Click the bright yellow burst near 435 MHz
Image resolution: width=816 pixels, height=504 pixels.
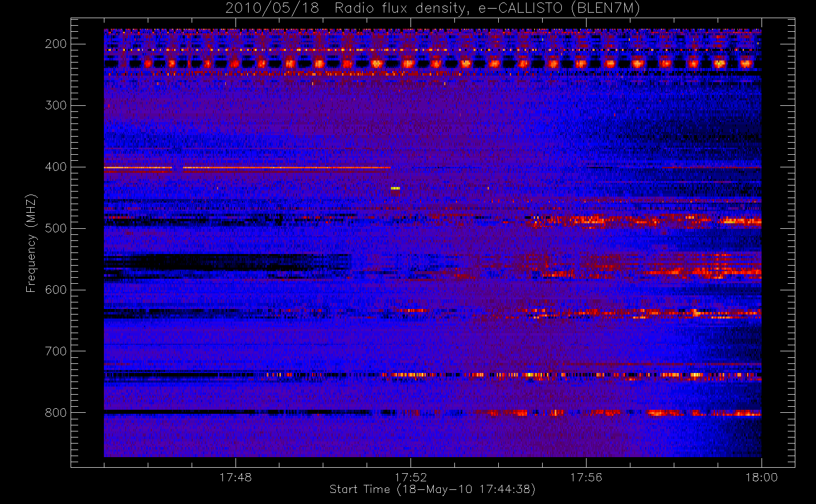395,188
